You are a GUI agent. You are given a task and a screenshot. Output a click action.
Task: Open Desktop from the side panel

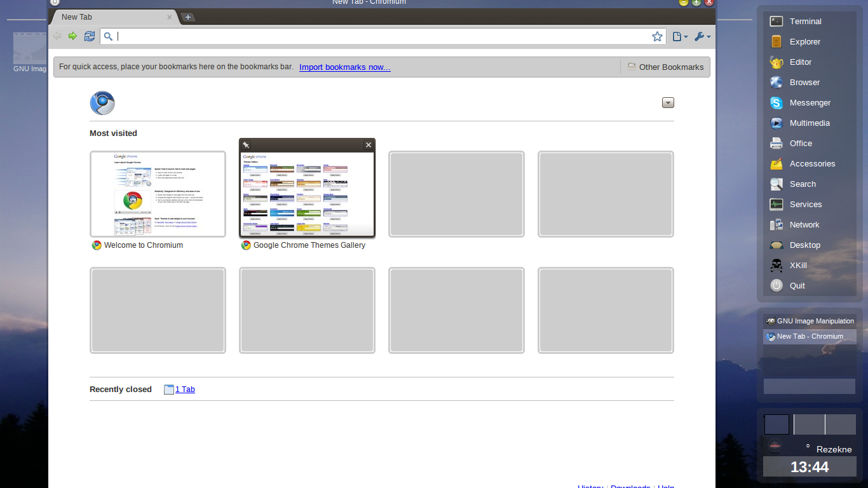click(x=806, y=245)
